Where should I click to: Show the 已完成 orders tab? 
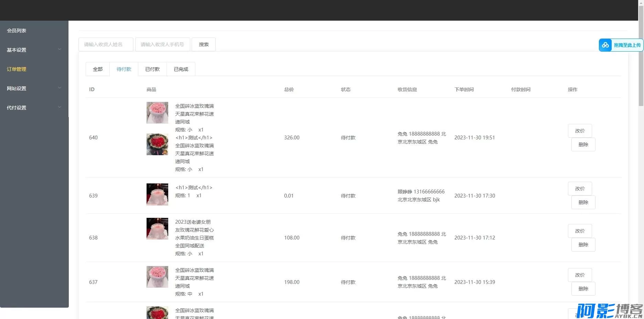tap(181, 69)
